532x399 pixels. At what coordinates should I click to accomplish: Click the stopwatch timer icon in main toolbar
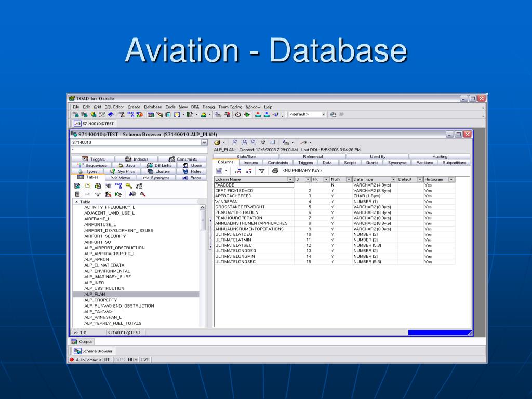pos(238,115)
